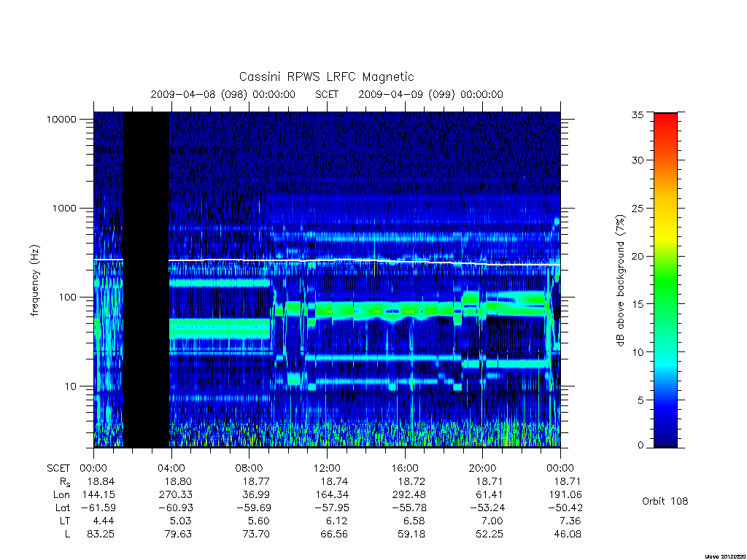The height and width of the screenshot is (560, 747).
Task: Click the L value 52.25
Action: [x=489, y=534]
